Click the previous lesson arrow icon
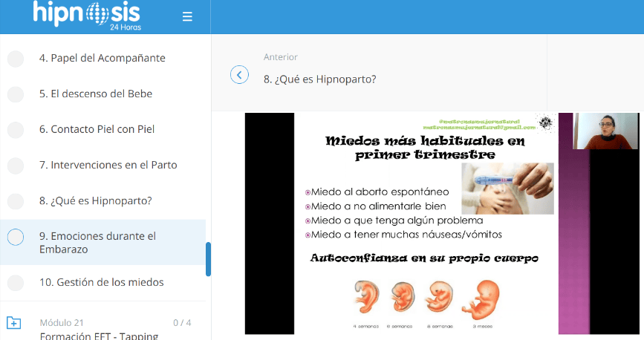The height and width of the screenshot is (340, 644). pyautogui.click(x=239, y=75)
